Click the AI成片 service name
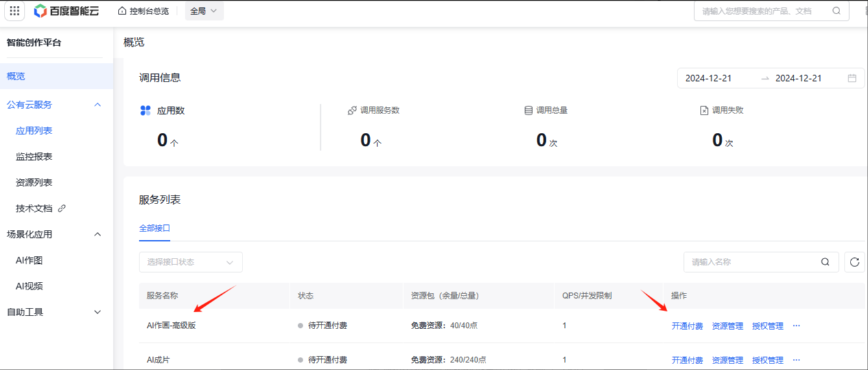This screenshot has height=370, width=868. pyautogui.click(x=158, y=360)
